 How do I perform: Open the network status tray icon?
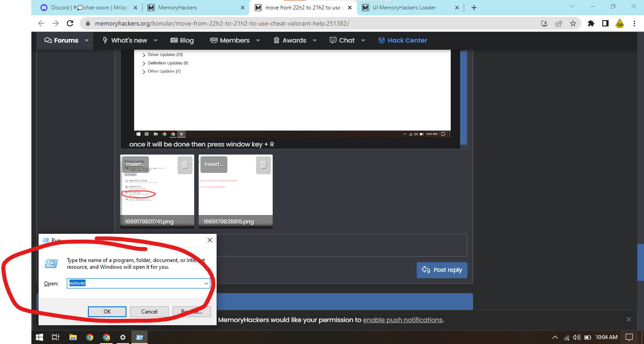[567, 337]
